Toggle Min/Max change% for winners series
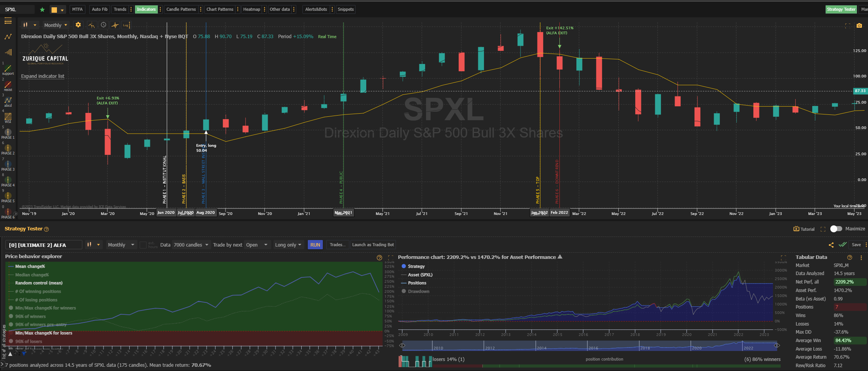The width and height of the screenshot is (868, 371). 42,308
